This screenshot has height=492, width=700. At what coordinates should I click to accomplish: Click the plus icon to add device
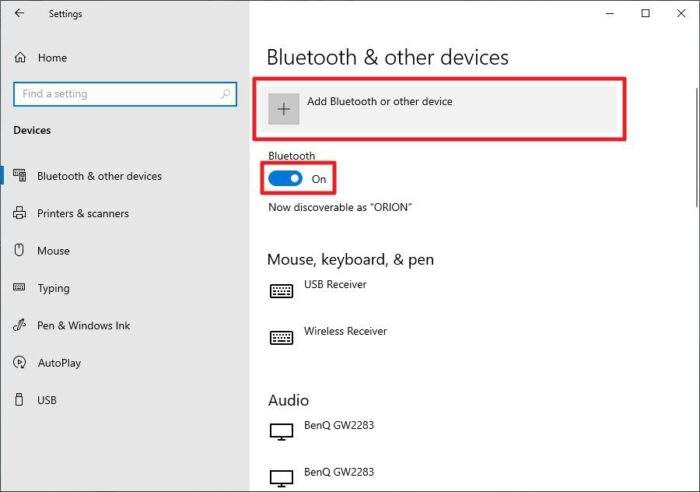pos(283,109)
